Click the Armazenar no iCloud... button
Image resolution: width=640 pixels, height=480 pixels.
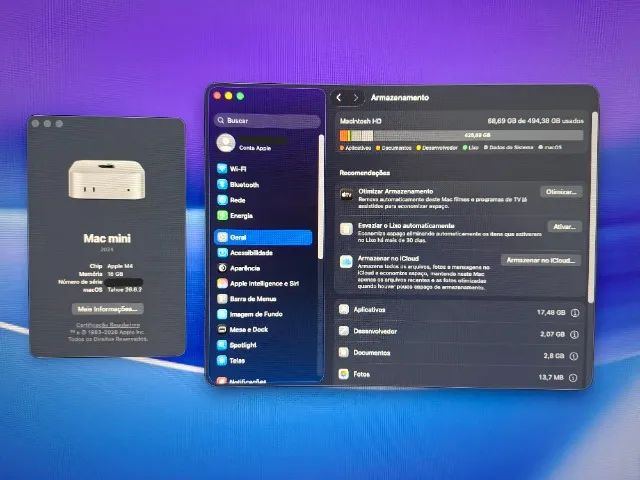(541, 260)
